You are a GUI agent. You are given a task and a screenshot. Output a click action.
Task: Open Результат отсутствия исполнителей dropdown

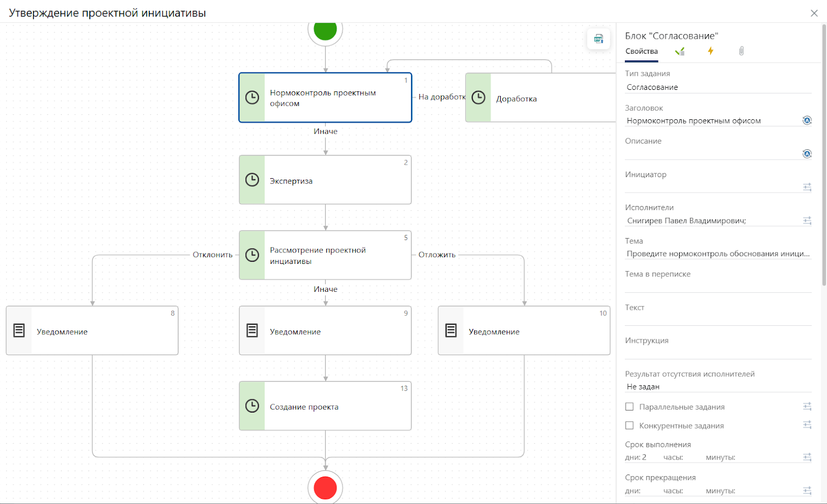coord(718,386)
